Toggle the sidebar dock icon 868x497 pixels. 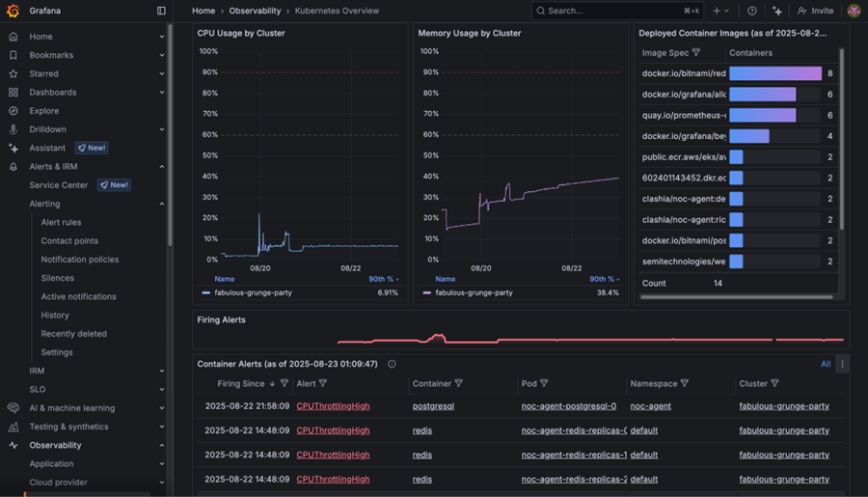161,11
